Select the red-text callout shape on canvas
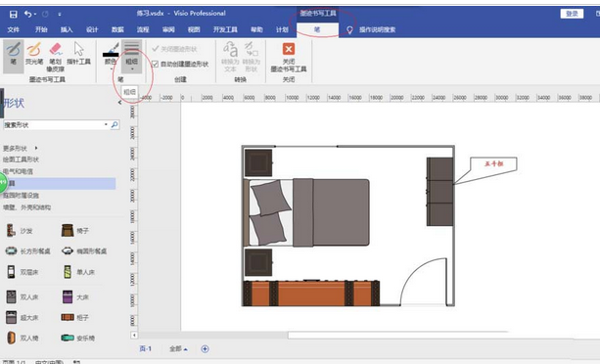 tap(485, 170)
